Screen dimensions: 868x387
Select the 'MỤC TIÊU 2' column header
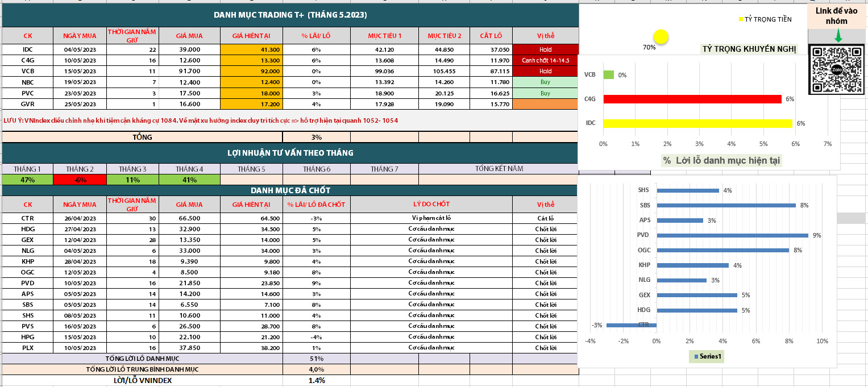pyautogui.click(x=444, y=36)
